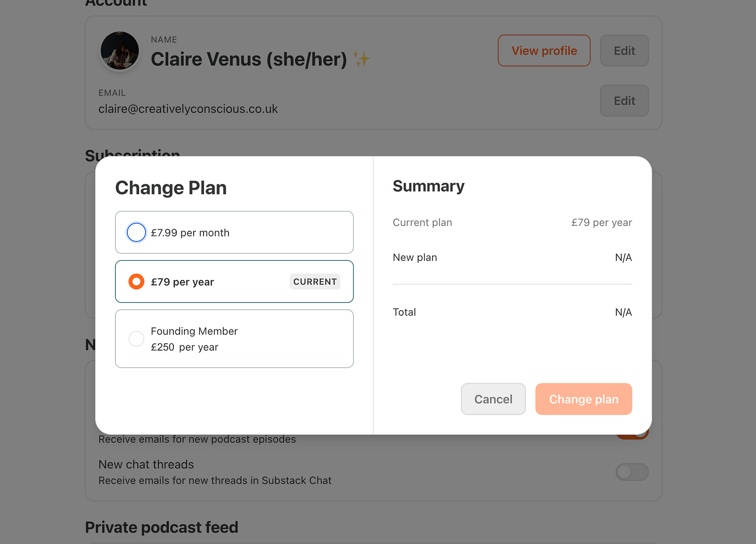Click the Founding Member plan label
This screenshot has width=756, height=544.
tap(194, 331)
